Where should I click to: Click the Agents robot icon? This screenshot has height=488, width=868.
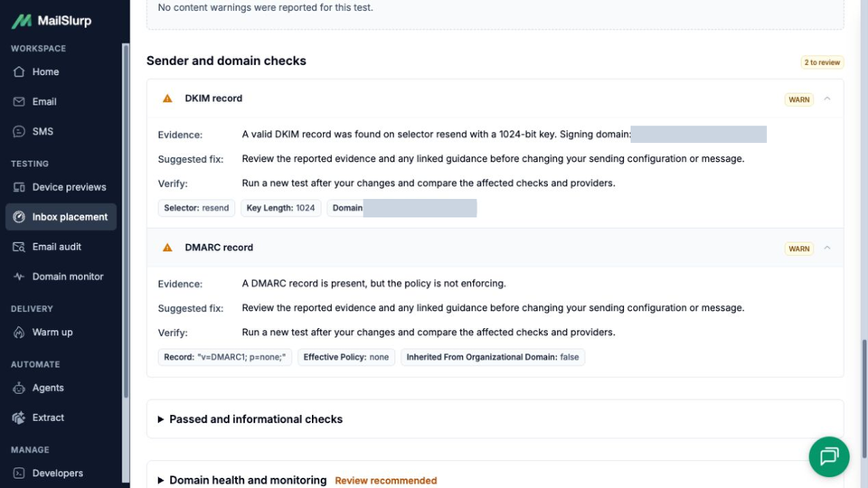pyautogui.click(x=19, y=388)
